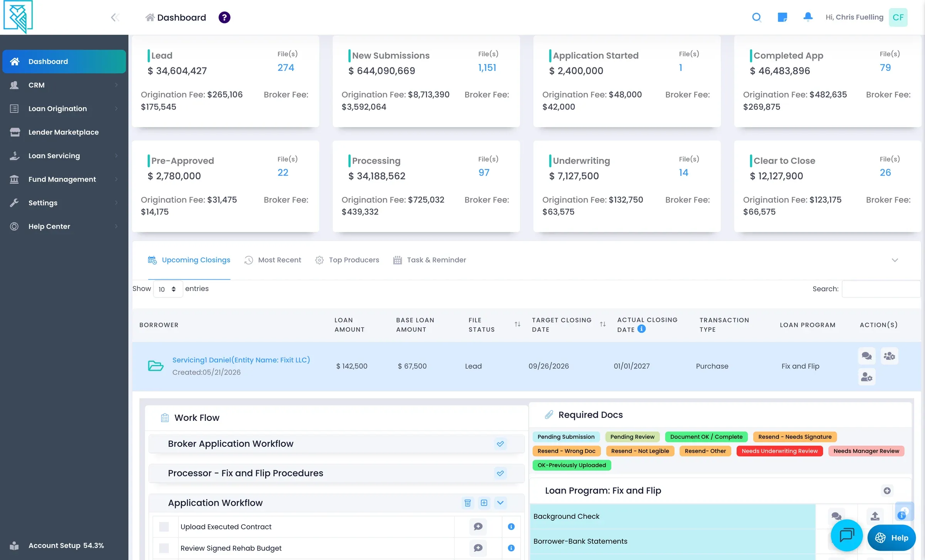Click the Resend - Needs Signature badge
Viewport: 925px width, 560px height.
point(795,437)
